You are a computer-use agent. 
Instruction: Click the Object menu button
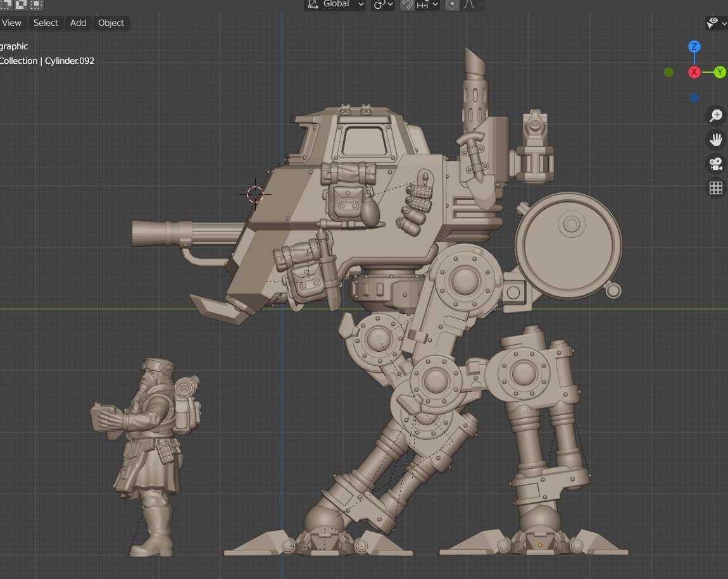[x=111, y=23]
